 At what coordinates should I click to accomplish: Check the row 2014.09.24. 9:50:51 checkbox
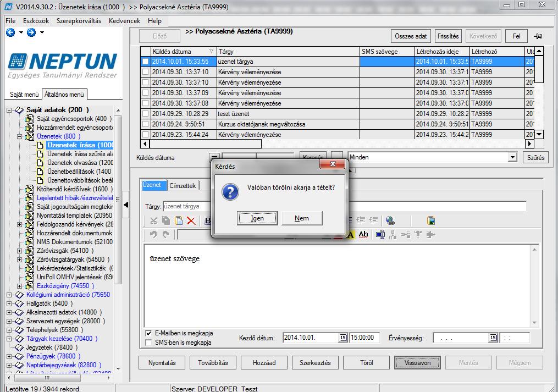click(145, 124)
